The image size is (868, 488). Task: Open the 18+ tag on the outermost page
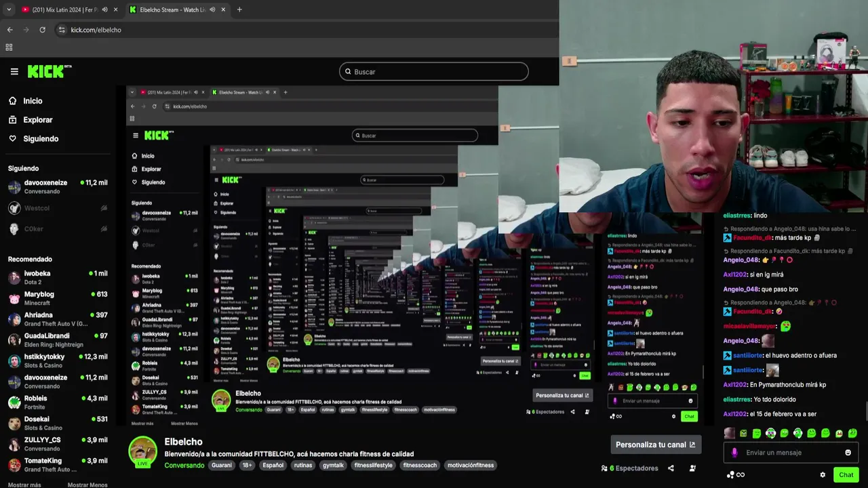(x=248, y=466)
